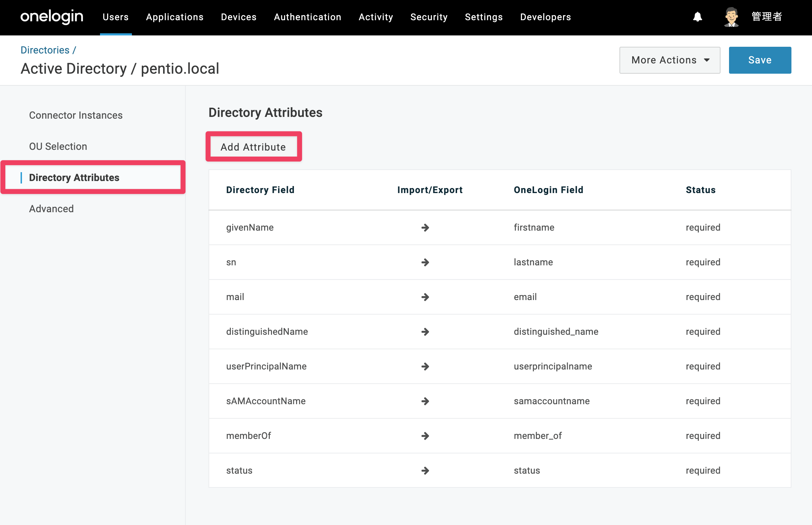Click the status OneLogin field cell
The image size is (812, 525).
pyautogui.click(x=527, y=470)
